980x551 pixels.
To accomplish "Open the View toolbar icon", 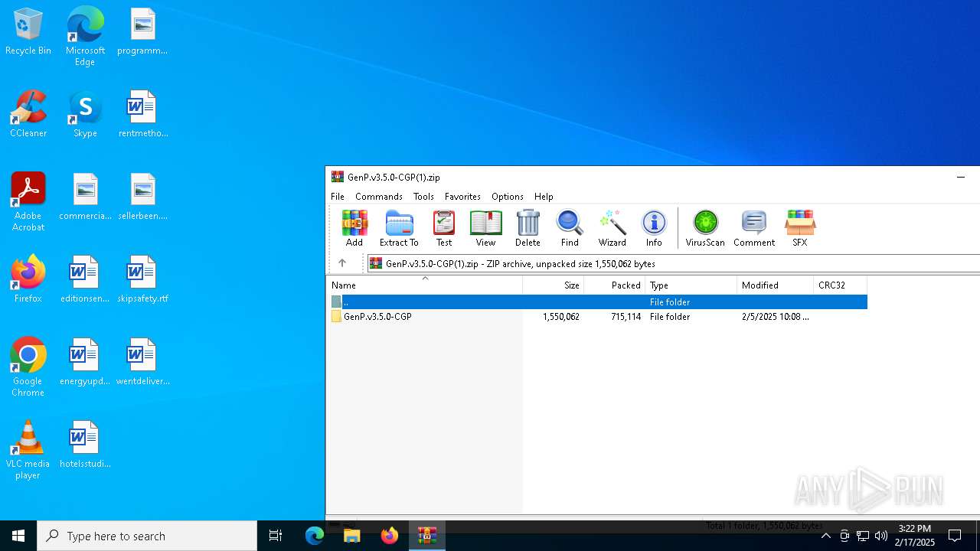I will (x=485, y=228).
